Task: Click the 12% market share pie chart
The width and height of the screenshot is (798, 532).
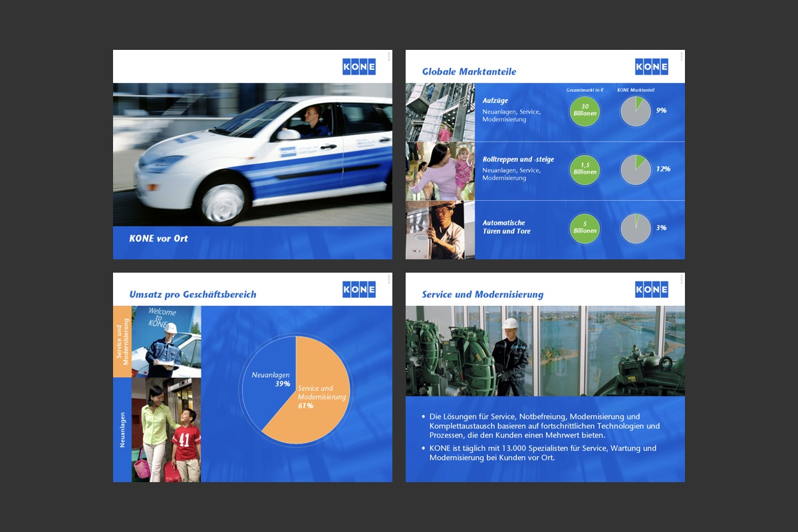Action: coord(635,170)
